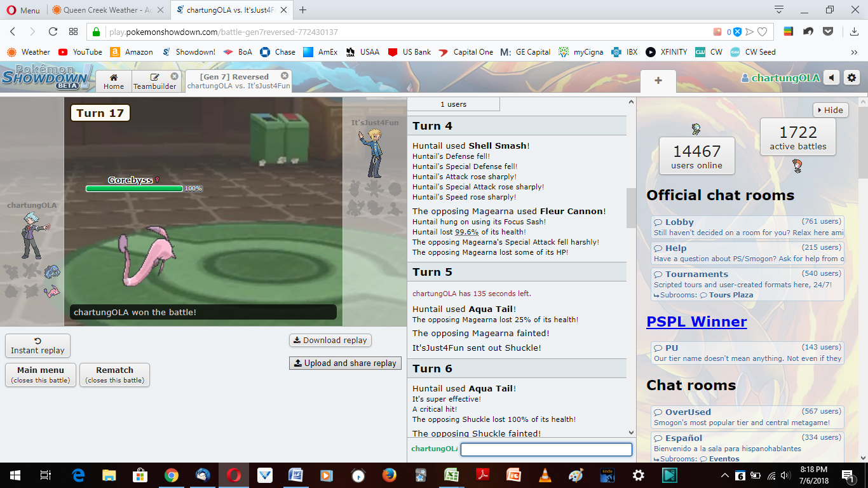This screenshot has height=488, width=868.
Task: Launch Google Chrome from taskbar
Action: coord(172,475)
